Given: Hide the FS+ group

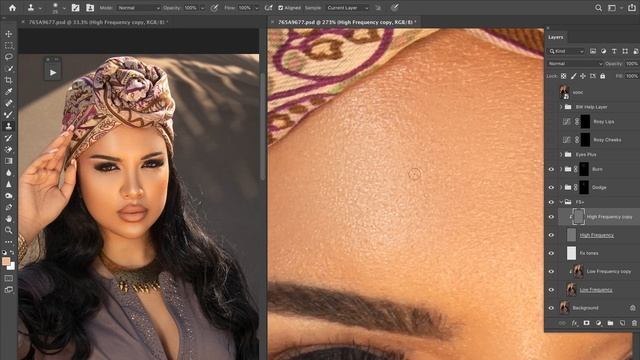Looking at the screenshot, I should coord(551,202).
